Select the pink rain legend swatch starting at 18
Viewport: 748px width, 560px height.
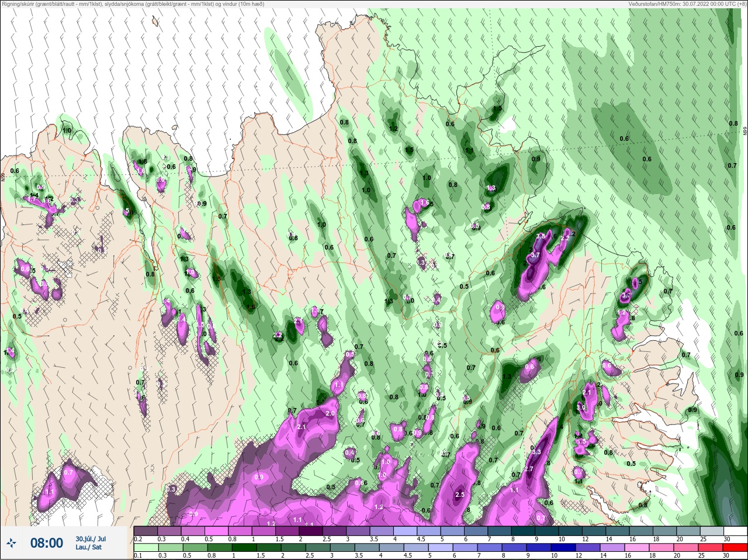click(x=661, y=548)
